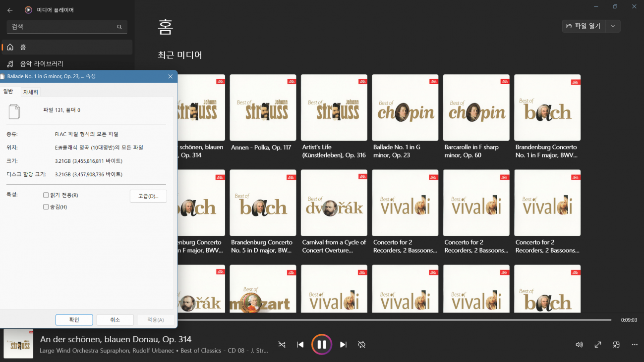The width and height of the screenshot is (644, 362).
Task: Open the Music library navigation item
Action: point(67,63)
